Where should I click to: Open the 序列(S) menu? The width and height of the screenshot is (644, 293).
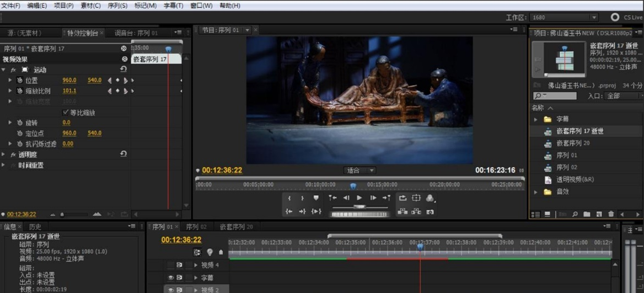coord(117,6)
